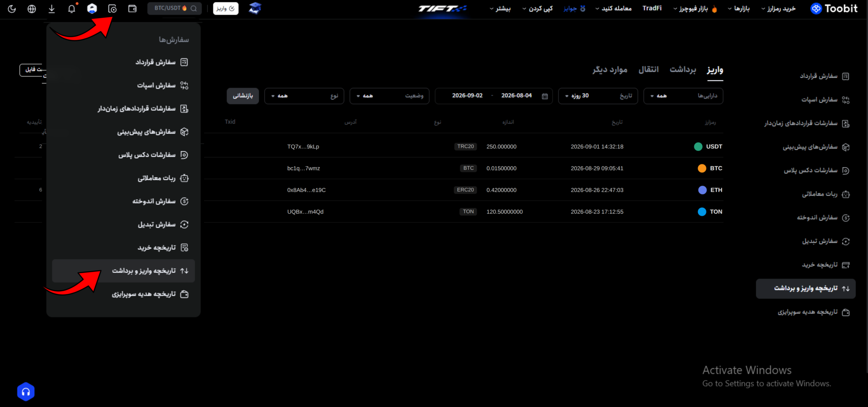Click the جوایز rewards nav link
This screenshot has height=407, width=868.
(x=574, y=8)
